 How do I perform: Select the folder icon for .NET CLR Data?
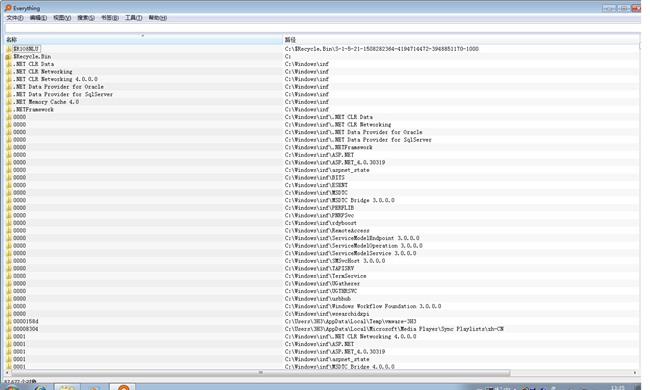pyautogui.click(x=9, y=64)
